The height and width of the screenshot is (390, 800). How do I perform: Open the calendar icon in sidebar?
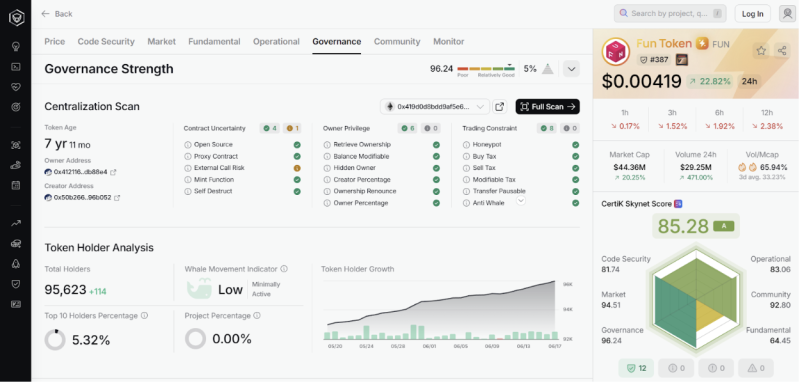pos(16,185)
